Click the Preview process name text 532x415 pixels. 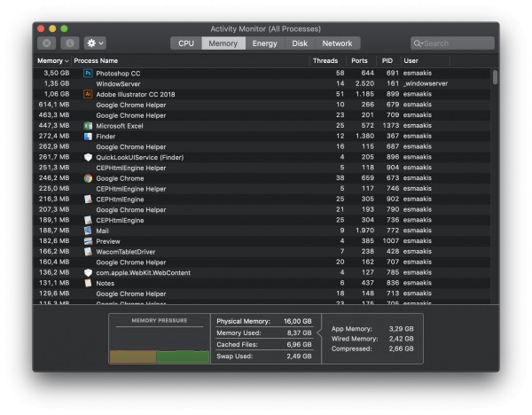[x=108, y=241]
